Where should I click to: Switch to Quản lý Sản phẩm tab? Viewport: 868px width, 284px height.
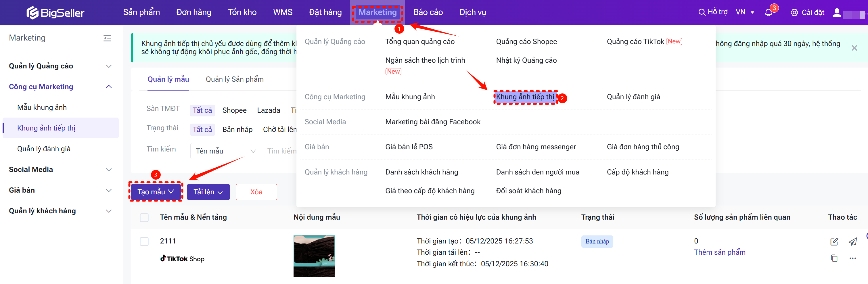[235, 79]
